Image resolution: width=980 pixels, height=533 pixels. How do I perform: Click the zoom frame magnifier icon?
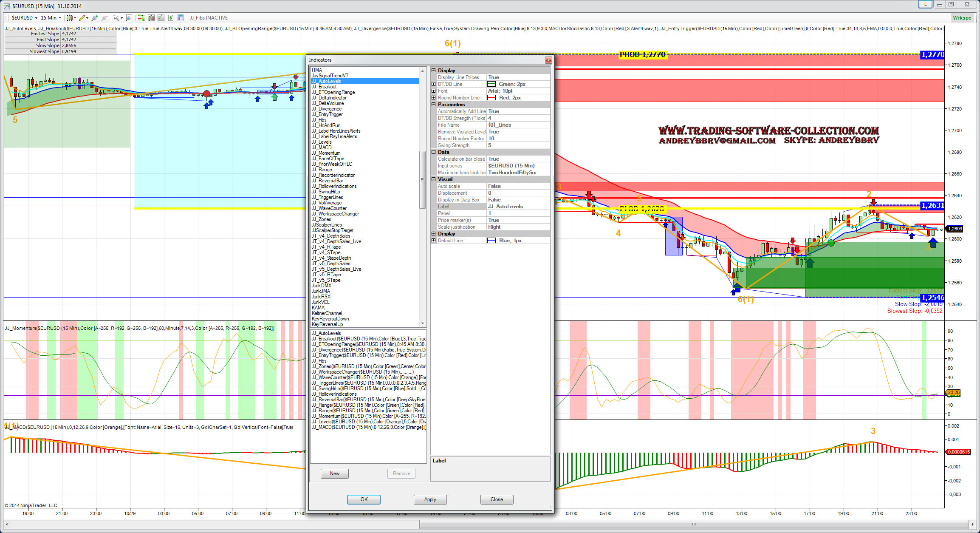point(129,18)
